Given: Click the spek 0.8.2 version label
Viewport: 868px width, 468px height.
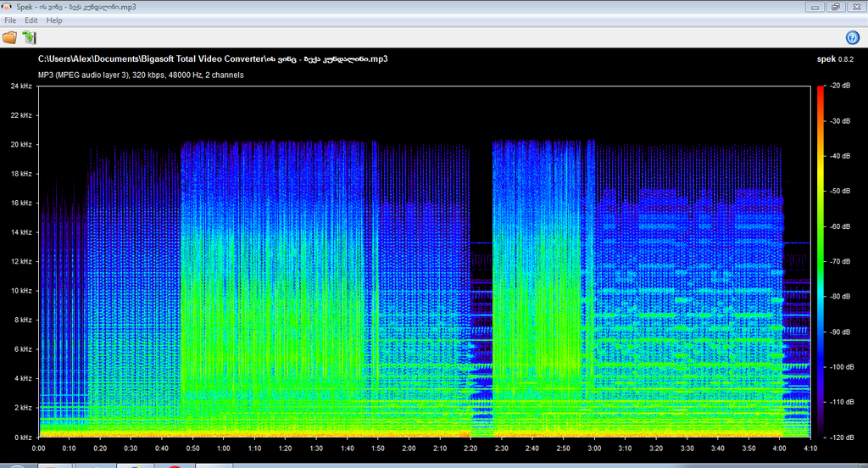Looking at the screenshot, I should click(835, 59).
